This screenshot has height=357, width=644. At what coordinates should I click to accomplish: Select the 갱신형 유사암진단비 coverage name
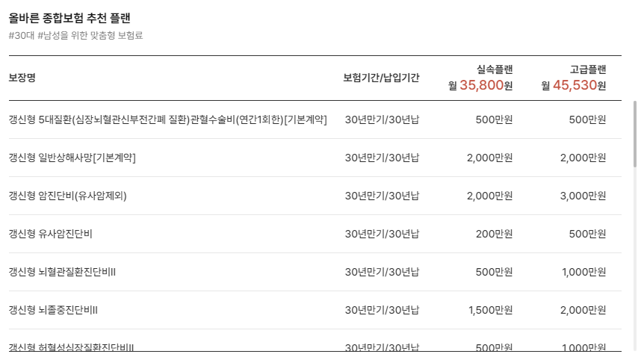click(x=51, y=234)
